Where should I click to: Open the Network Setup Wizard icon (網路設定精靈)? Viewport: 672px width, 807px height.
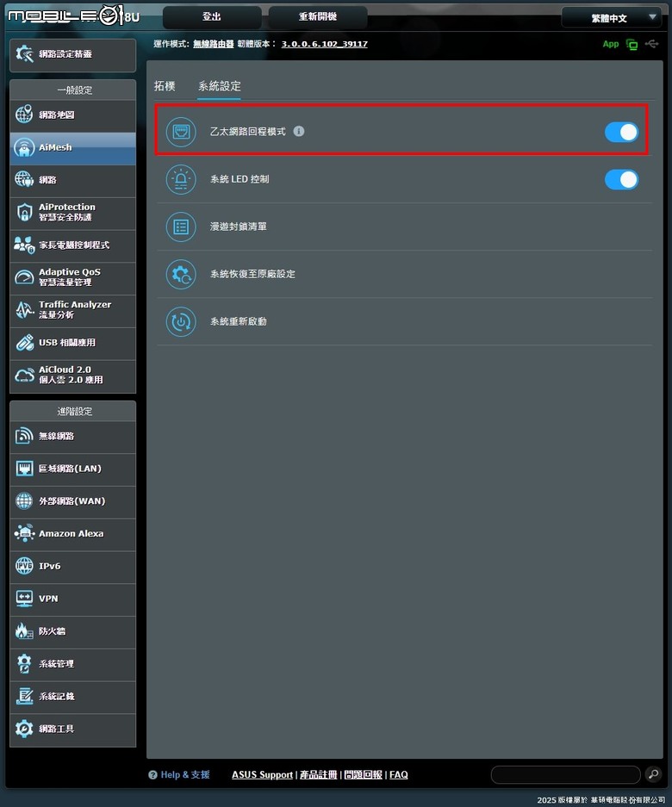click(x=24, y=53)
